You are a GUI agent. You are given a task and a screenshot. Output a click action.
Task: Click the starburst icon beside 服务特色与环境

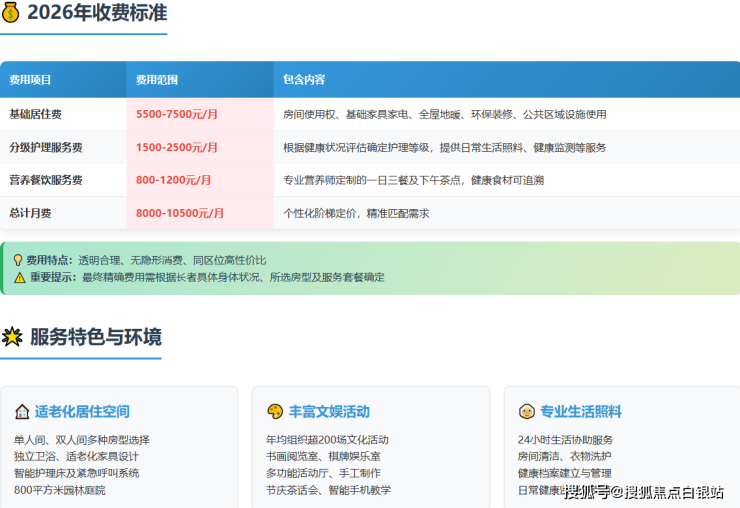12,337
